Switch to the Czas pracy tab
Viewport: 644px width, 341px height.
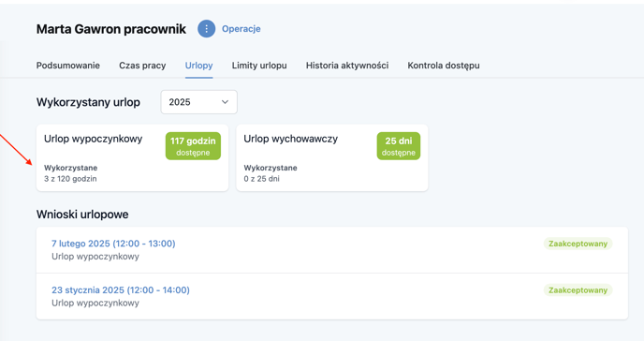142,66
